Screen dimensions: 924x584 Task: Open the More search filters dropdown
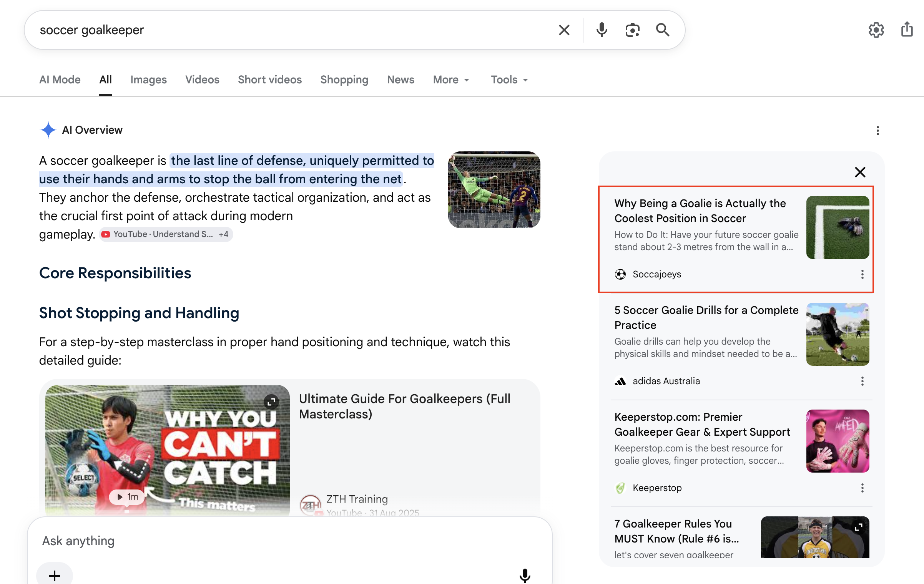pyautogui.click(x=451, y=80)
